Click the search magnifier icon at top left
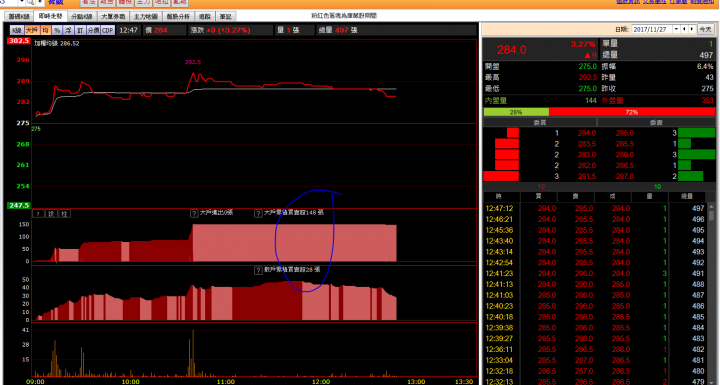This screenshot has height=385, width=720. (x=30, y=2)
